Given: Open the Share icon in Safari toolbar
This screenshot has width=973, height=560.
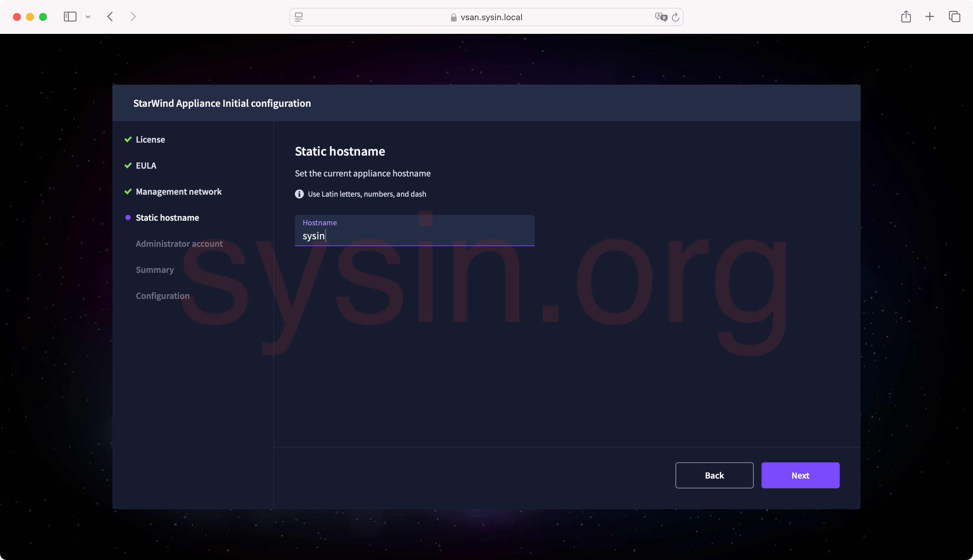Looking at the screenshot, I should point(906,17).
